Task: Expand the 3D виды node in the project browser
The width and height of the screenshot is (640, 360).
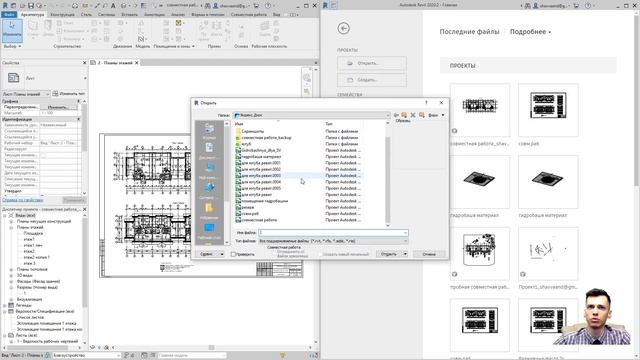Action: pyautogui.click(x=11, y=276)
